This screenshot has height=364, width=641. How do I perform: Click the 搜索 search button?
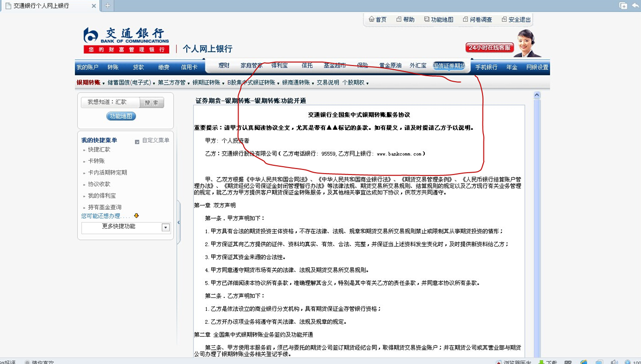click(152, 103)
